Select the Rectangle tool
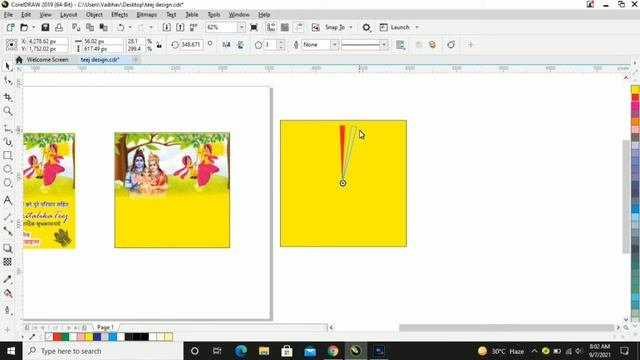The height and width of the screenshot is (360, 640). [x=7, y=156]
